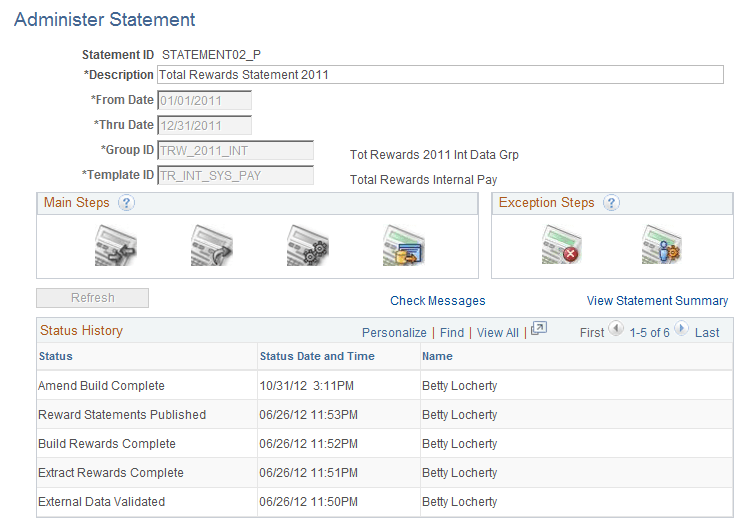Screen dimensions: 742x522
Task: Click into the Description field
Action: point(440,75)
